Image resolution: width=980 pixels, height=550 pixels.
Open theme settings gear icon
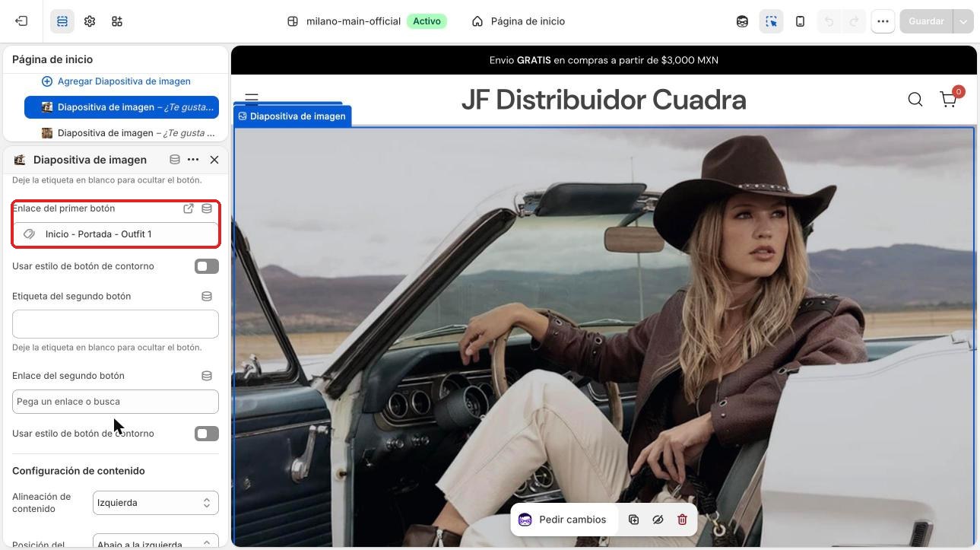[x=90, y=21]
